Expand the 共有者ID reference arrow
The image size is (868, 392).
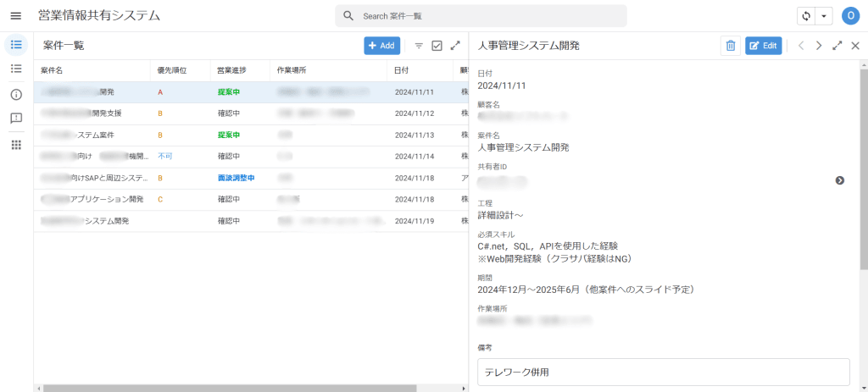(x=839, y=180)
